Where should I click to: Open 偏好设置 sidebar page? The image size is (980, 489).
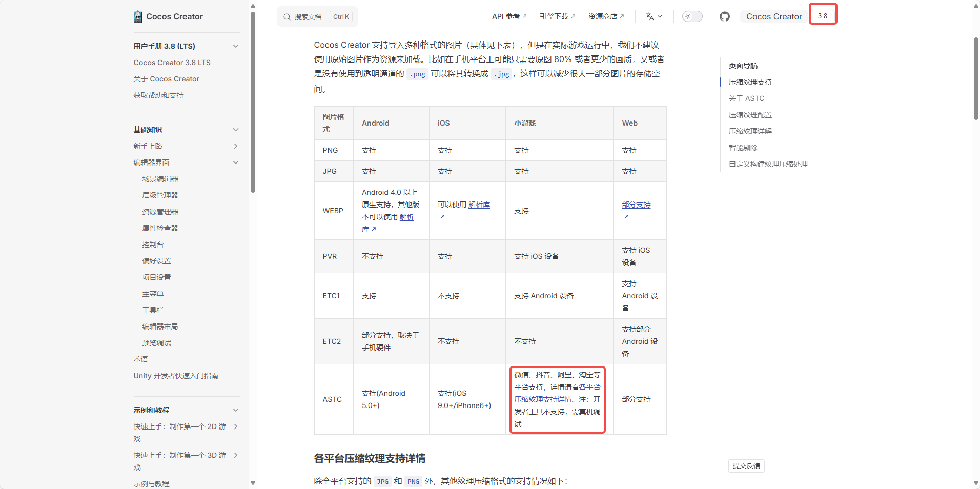tap(157, 261)
